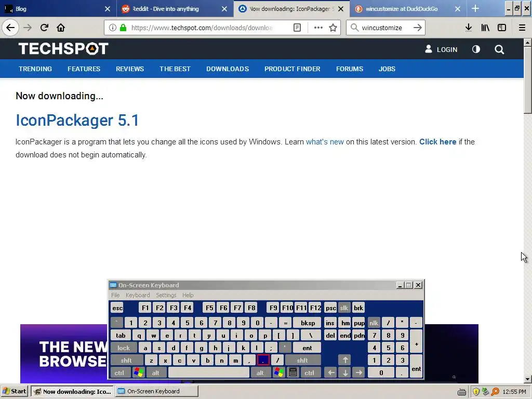Go back with the browser back arrow
532x399 pixels.
(x=10, y=28)
